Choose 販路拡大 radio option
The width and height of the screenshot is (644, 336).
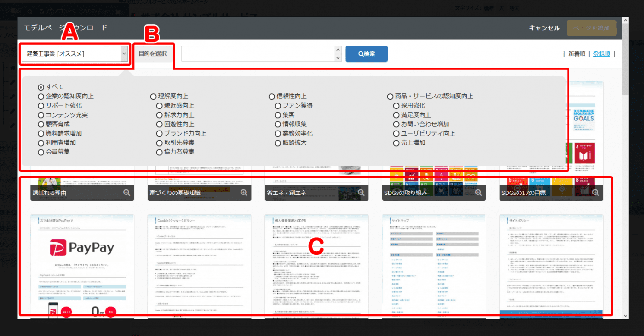click(x=278, y=142)
